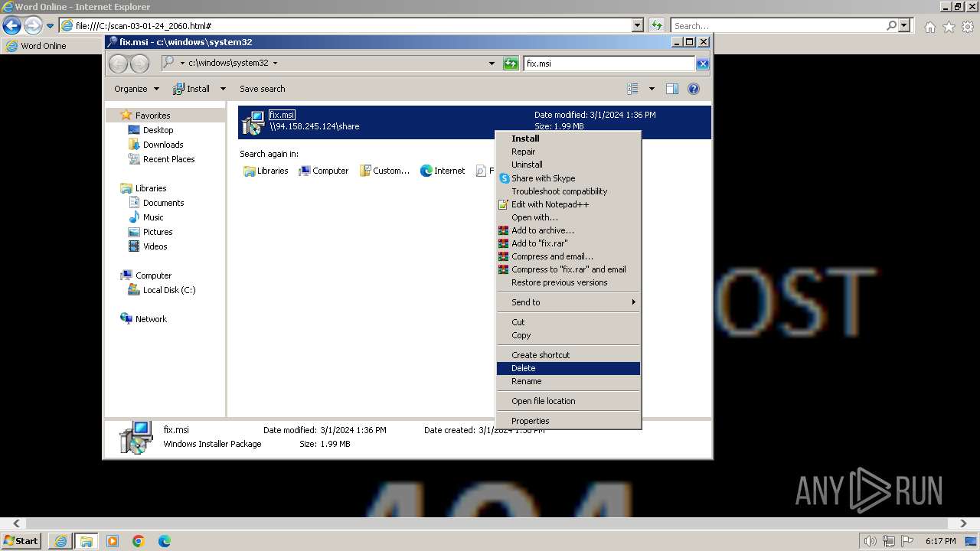The width and height of the screenshot is (980, 551).
Task: Select Computer in the navigation pane
Action: coord(153,275)
